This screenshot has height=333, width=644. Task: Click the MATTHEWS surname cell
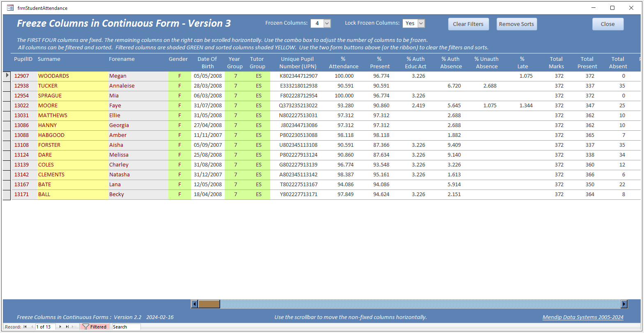pyautogui.click(x=73, y=115)
